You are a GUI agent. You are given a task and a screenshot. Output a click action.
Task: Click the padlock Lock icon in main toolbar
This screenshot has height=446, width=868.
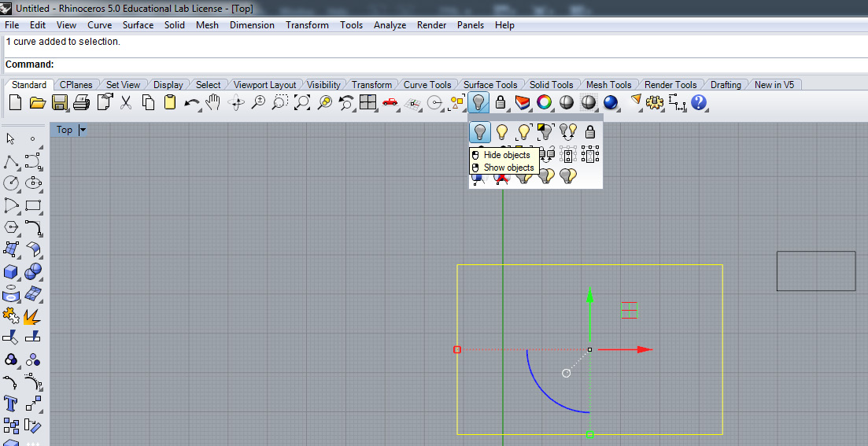point(500,102)
